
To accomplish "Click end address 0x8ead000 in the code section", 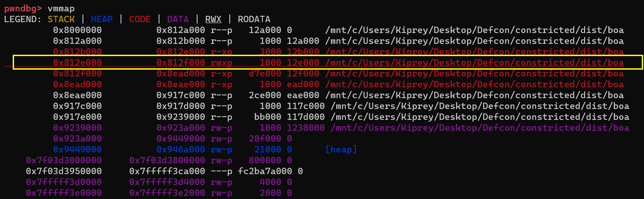I will tap(180, 73).
